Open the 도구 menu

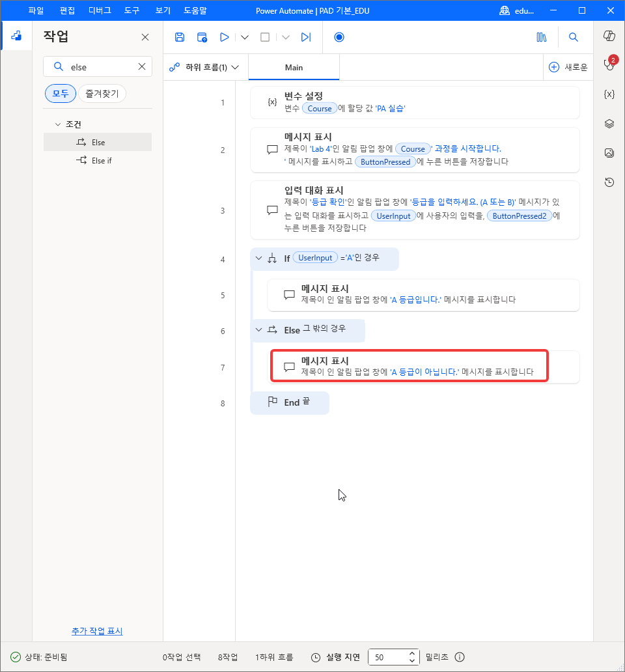[x=132, y=10]
